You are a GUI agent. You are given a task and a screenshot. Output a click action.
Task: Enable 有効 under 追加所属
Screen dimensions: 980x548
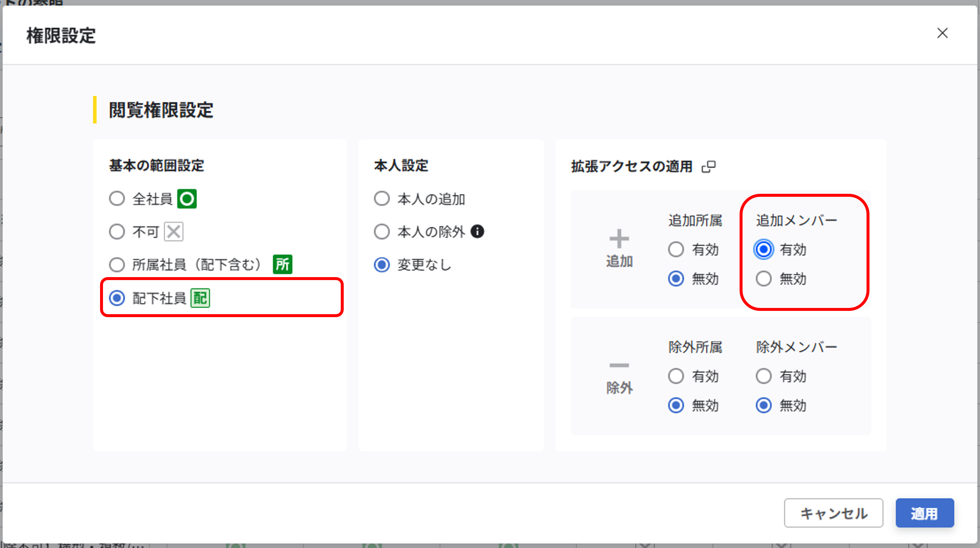pos(676,250)
